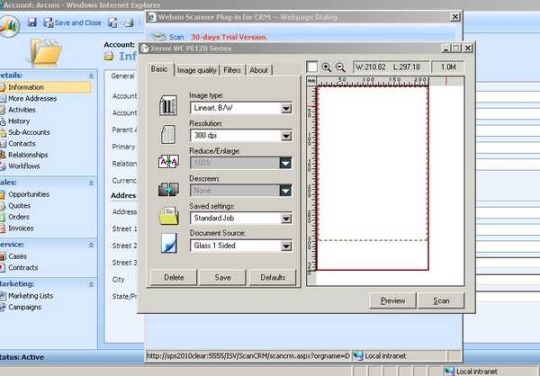
Task: Open the Saved settings Standard Job dropdown
Action: (x=286, y=218)
